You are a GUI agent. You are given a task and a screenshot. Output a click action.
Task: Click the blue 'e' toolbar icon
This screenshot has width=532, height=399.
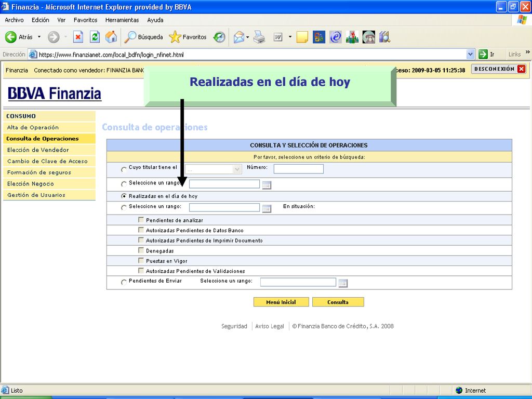coord(335,37)
